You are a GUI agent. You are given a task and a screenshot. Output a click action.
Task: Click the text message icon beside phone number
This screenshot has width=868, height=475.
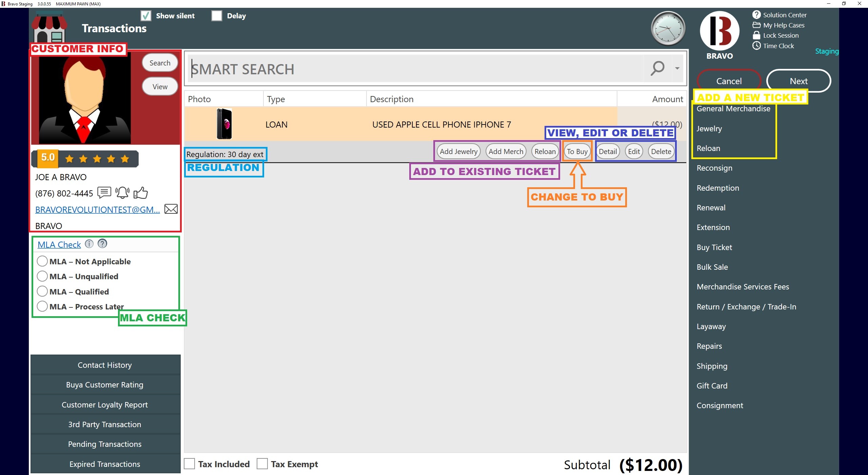click(104, 192)
